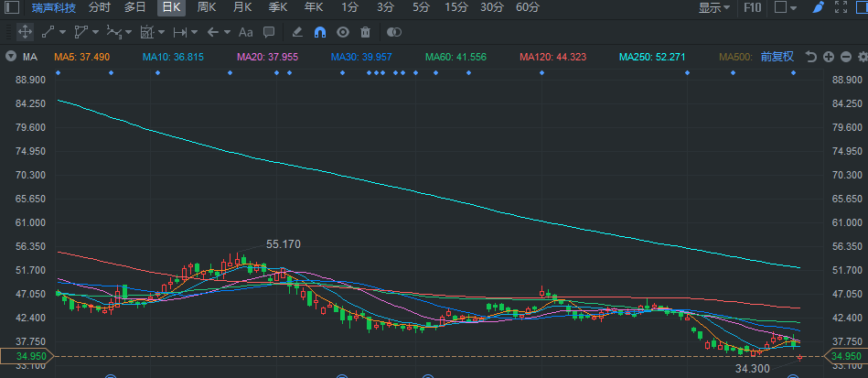Switch to 1分 one-minute chart
868x378 pixels.
349,7
